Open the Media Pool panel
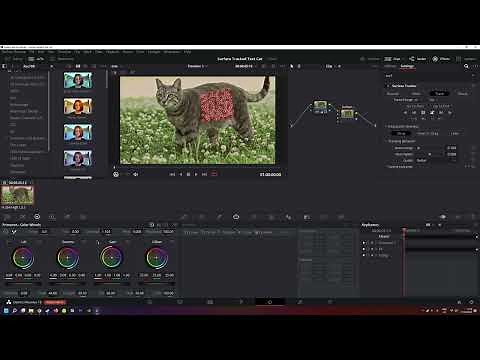This screenshot has width=480, height=360. (x=62, y=59)
